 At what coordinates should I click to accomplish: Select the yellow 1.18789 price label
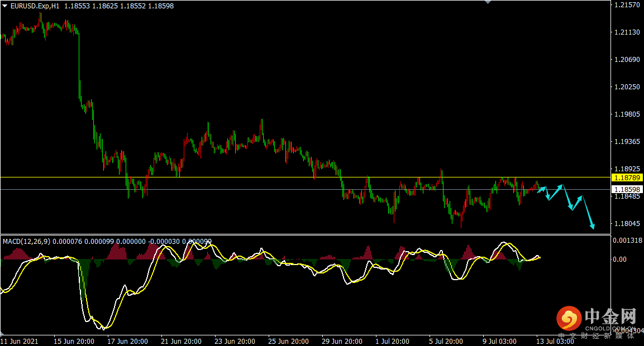point(627,177)
